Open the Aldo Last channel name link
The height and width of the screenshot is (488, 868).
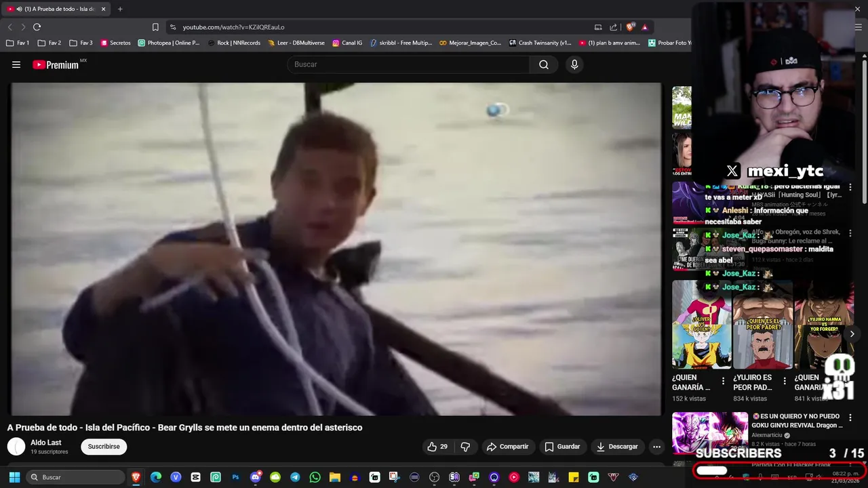46,443
